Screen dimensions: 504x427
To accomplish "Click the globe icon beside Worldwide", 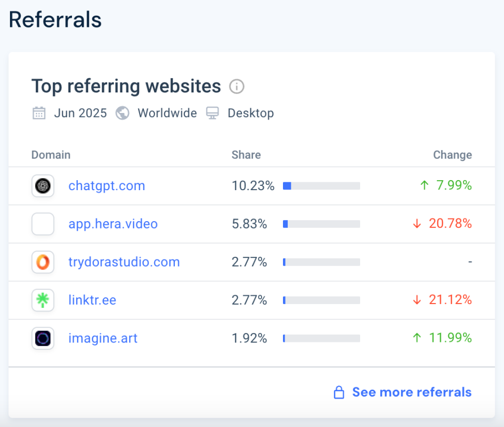I will click(x=122, y=113).
